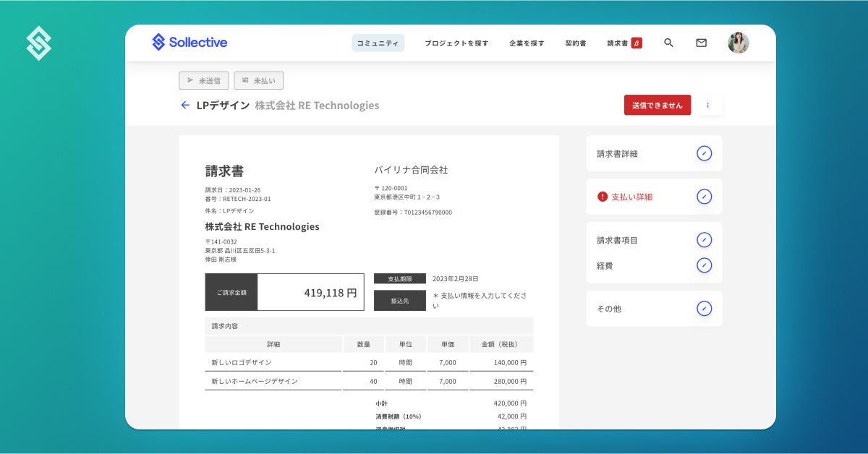Open the three-dot more options menu
This screenshot has width=868, height=454.
707,105
